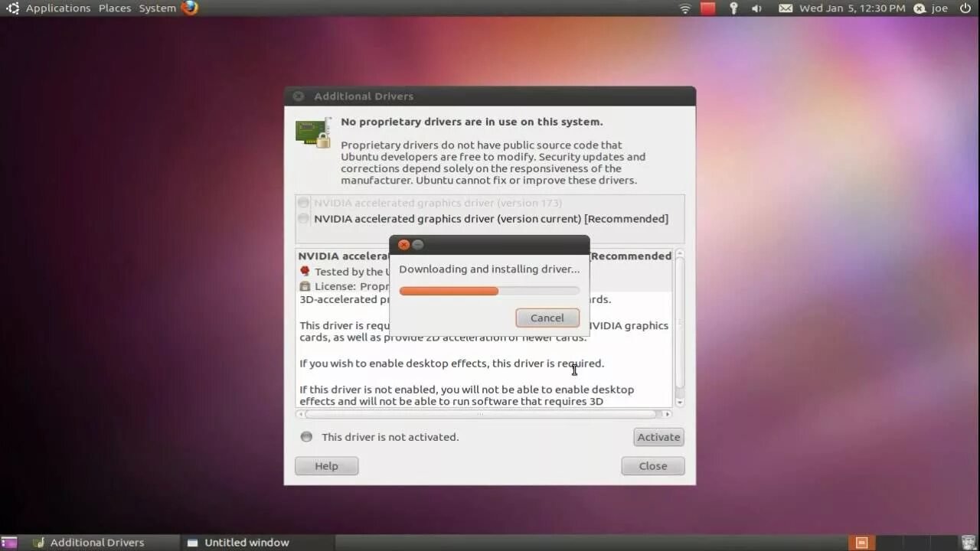980x551 pixels.
Task: Open the sound volume indicator
Action: tap(756, 8)
